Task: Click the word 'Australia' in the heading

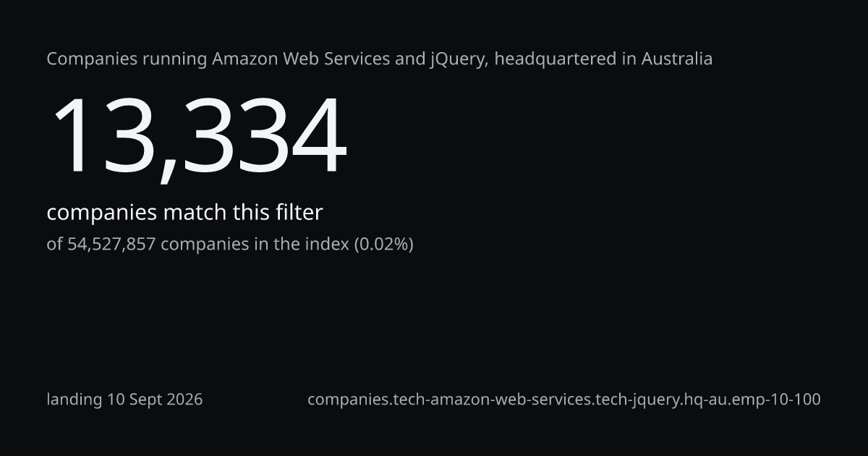Action: pyautogui.click(x=677, y=59)
